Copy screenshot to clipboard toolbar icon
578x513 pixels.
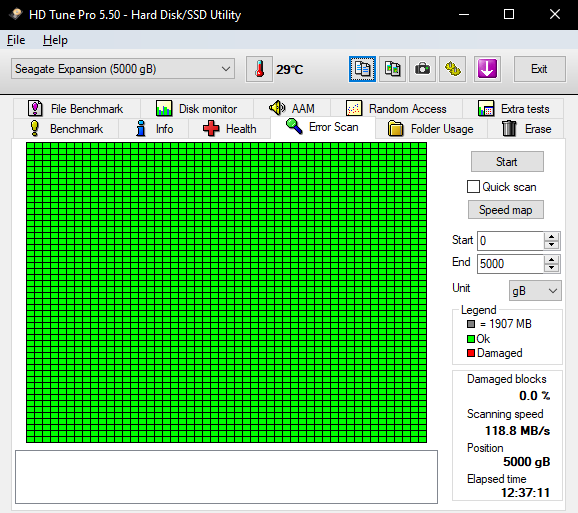pos(393,69)
